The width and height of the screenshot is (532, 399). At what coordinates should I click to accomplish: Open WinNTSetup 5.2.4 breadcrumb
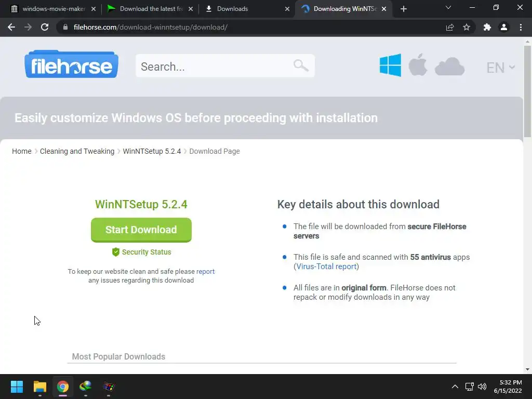point(152,151)
